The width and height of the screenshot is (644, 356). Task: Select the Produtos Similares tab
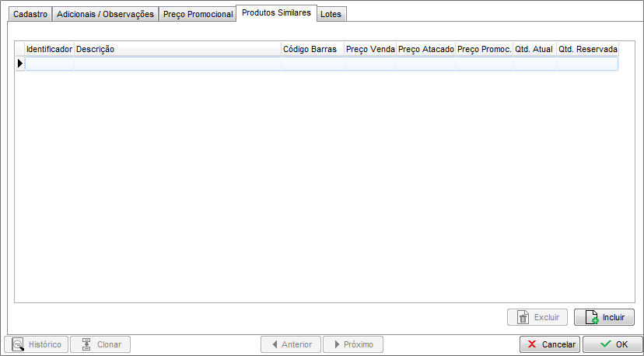(x=275, y=12)
